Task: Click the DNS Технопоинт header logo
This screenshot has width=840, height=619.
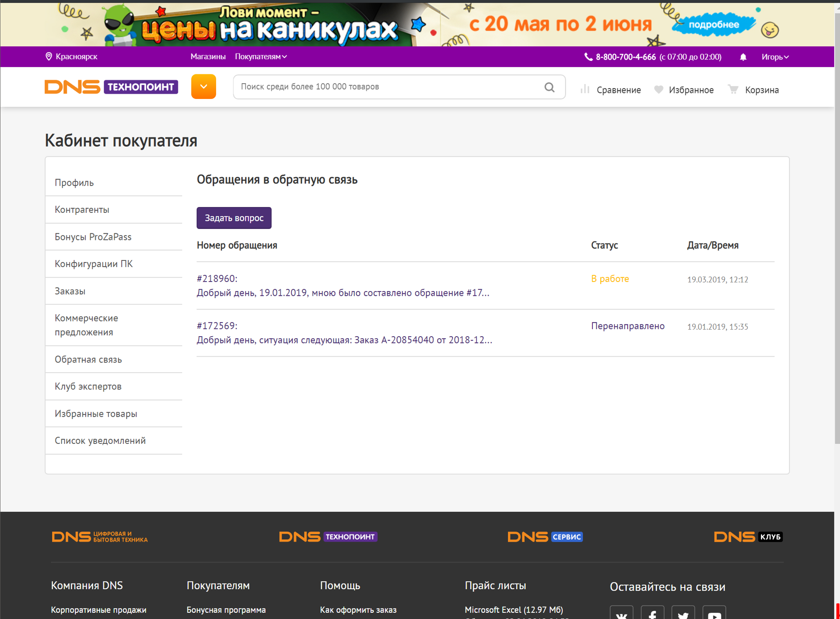Action: 111,87
